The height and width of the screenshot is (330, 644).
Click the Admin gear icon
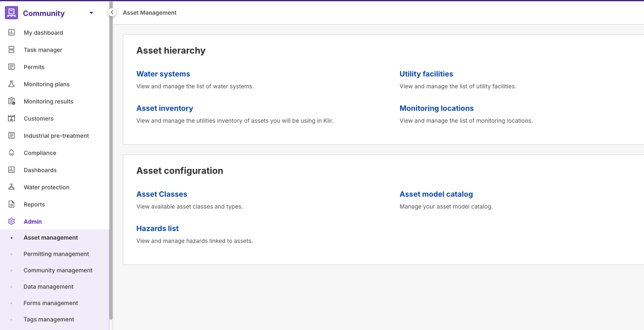click(x=11, y=221)
